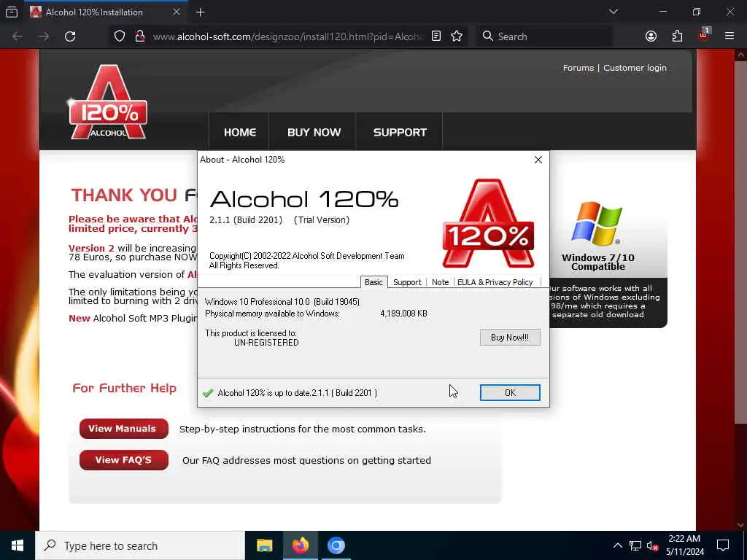747x560 pixels.
Task: Click the list all tabs chevron
Action: pyautogui.click(x=613, y=12)
